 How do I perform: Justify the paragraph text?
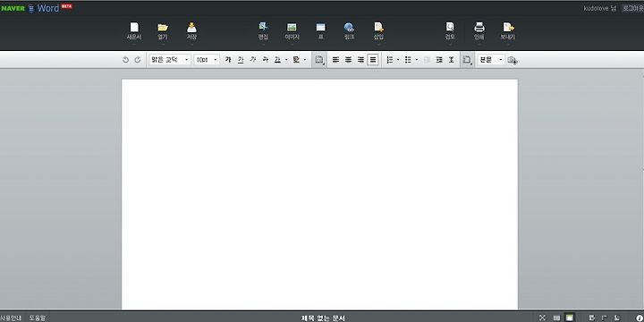click(372, 60)
